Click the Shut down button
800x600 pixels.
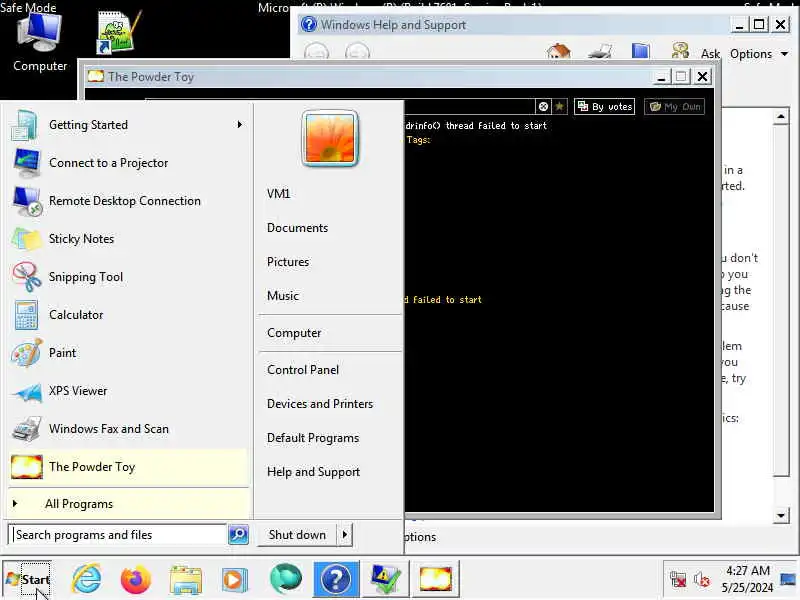[x=297, y=535]
